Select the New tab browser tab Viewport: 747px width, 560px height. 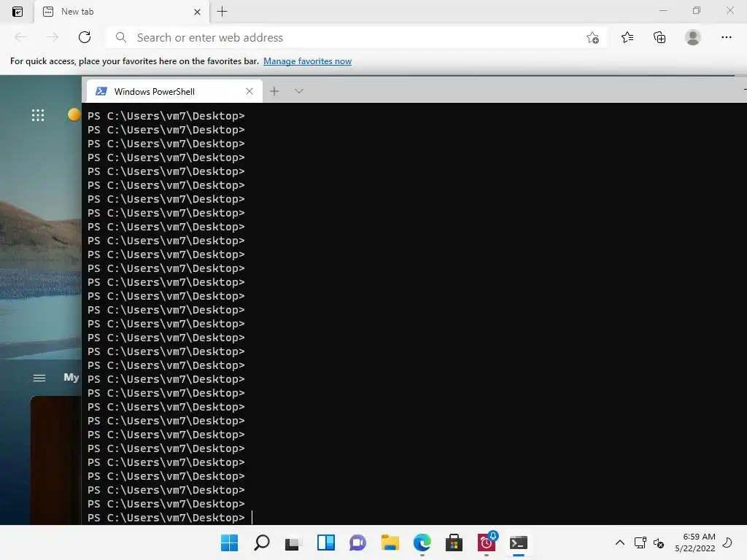pyautogui.click(x=122, y=12)
